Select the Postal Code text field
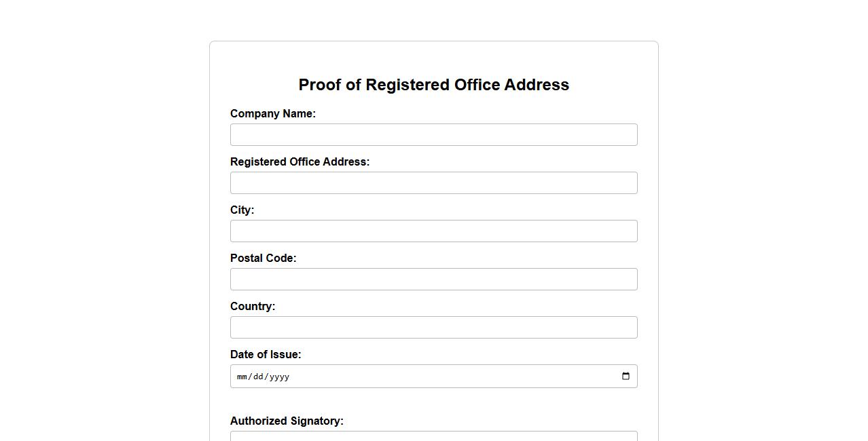Viewport: 868px width, 441px height. [433, 280]
